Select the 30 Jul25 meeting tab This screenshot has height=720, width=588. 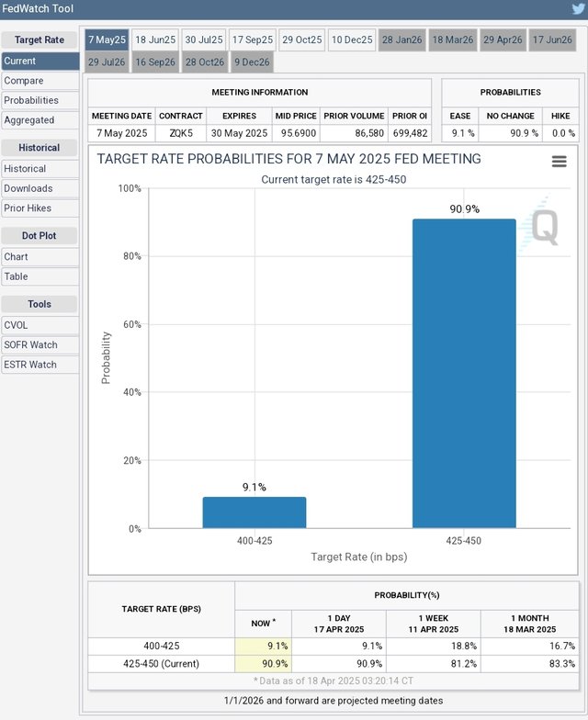coord(204,40)
